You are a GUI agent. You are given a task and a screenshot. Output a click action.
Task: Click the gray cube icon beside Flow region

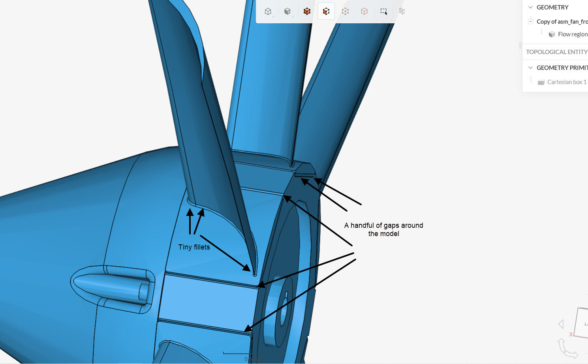tap(552, 34)
